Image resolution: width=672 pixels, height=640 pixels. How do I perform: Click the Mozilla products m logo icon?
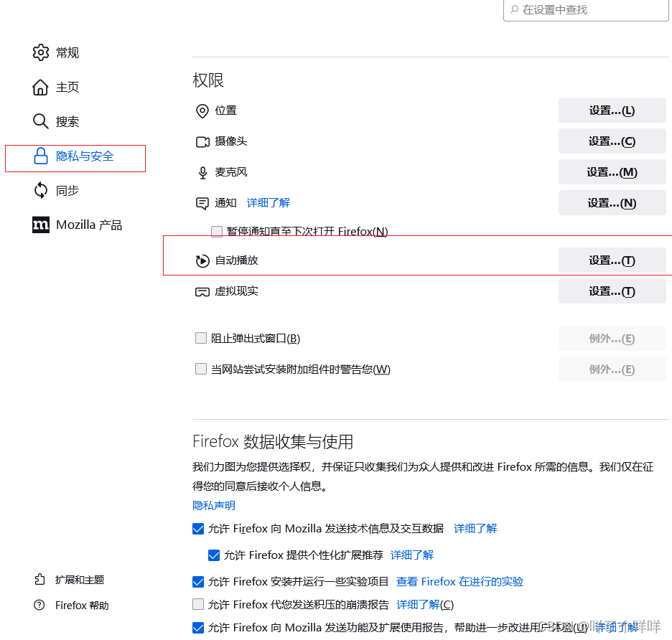tap(41, 225)
